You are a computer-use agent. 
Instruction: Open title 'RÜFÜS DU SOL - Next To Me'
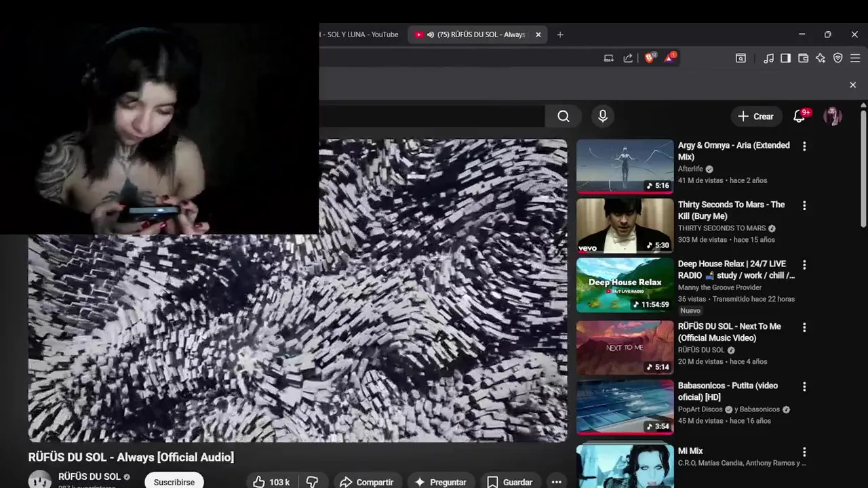pyautogui.click(x=730, y=332)
